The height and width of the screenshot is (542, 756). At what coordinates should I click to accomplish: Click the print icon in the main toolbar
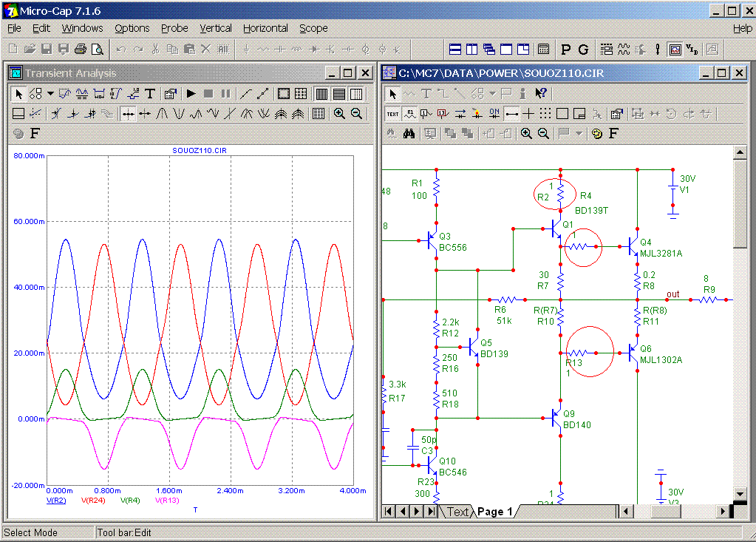[81, 50]
